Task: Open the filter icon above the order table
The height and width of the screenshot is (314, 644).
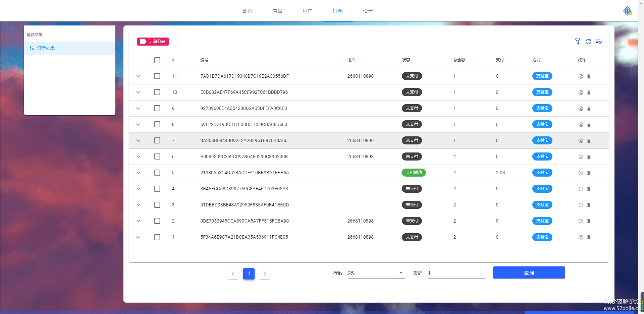Action: 578,42
